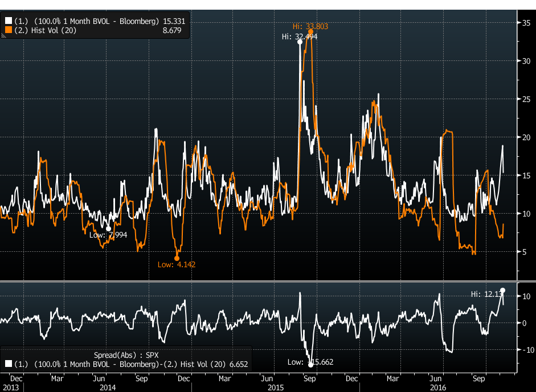Click the white Low 7.994 marker dot
Image resolution: width=536 pixels, height=392 pixels.
point(109,228)
